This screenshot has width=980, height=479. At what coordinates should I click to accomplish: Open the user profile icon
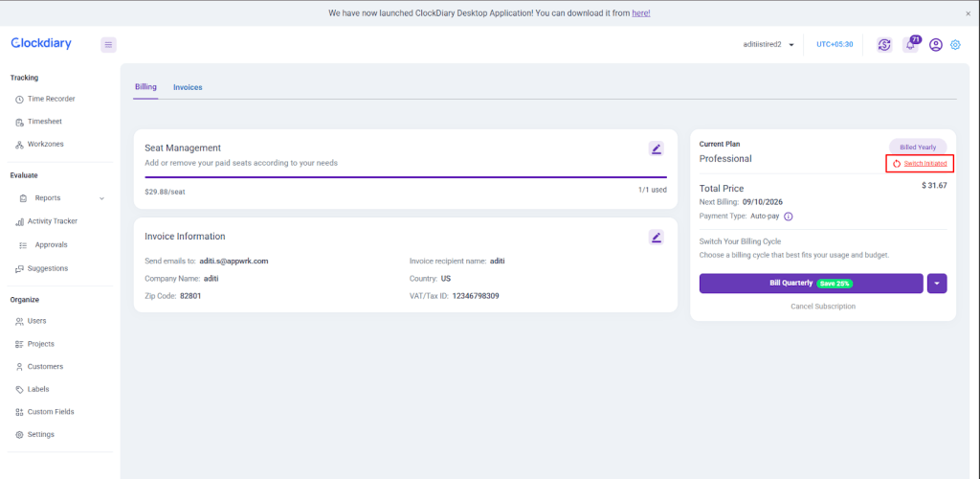pos(936,45)
